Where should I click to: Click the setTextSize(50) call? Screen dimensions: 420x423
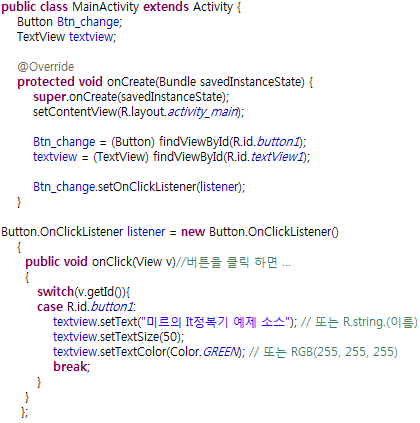click(118, 337)
